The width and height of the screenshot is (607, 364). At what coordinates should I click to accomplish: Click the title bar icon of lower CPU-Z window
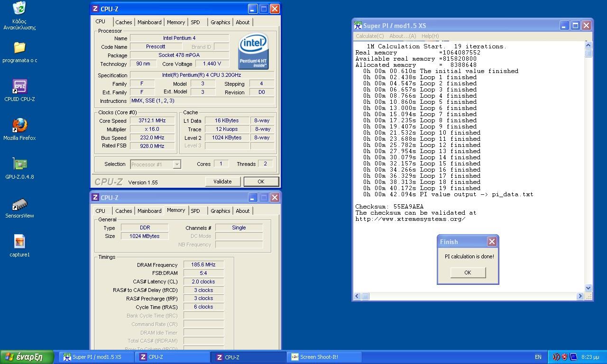coord(96,197)
